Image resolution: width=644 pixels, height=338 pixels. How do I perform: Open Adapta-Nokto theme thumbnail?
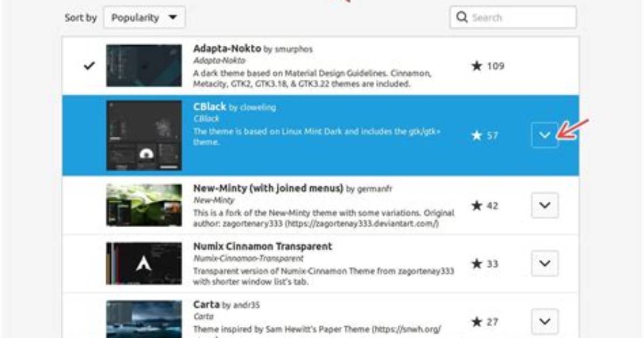click(144, 66)
